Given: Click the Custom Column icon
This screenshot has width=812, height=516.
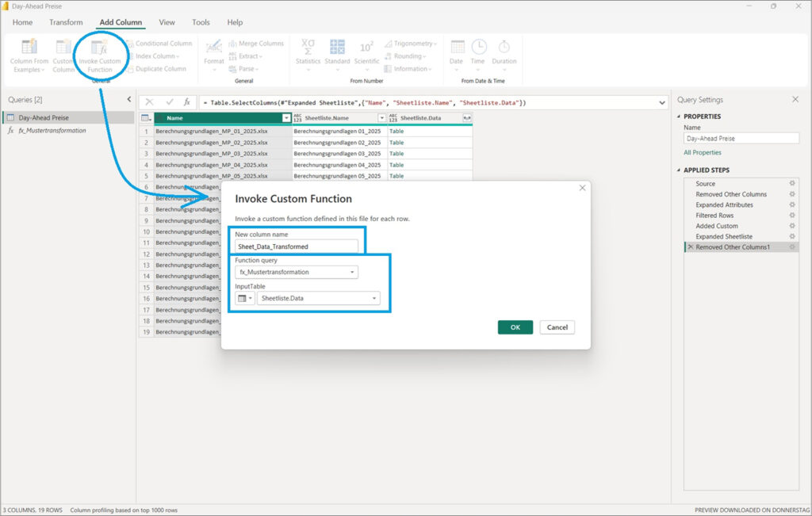Looking at the screenshot, I should click(63, 46).
